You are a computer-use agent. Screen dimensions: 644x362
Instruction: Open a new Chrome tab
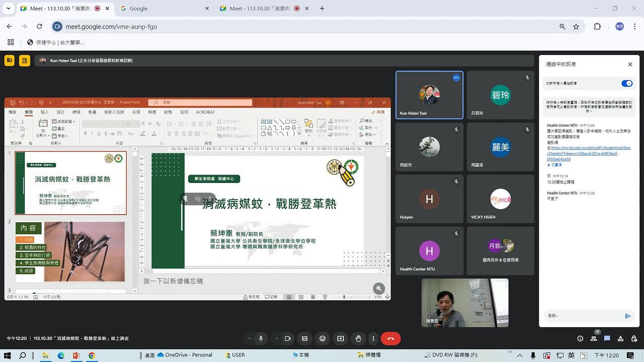pos(322,9)
